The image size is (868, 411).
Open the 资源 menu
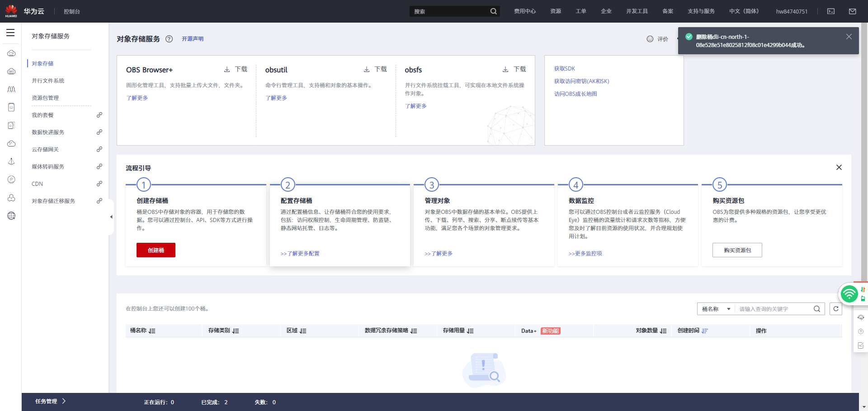point(556,11)
